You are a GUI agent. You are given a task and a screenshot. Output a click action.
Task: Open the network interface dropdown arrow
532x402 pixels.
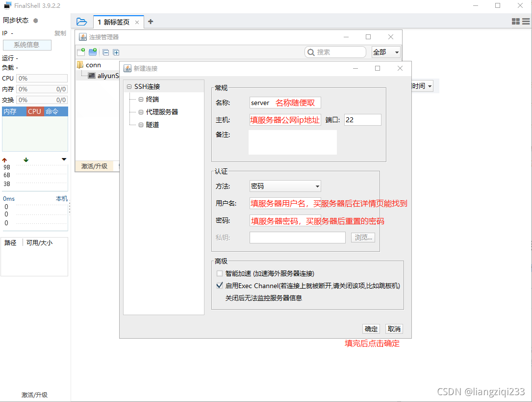pyautogui.click(x=64, y=159)
